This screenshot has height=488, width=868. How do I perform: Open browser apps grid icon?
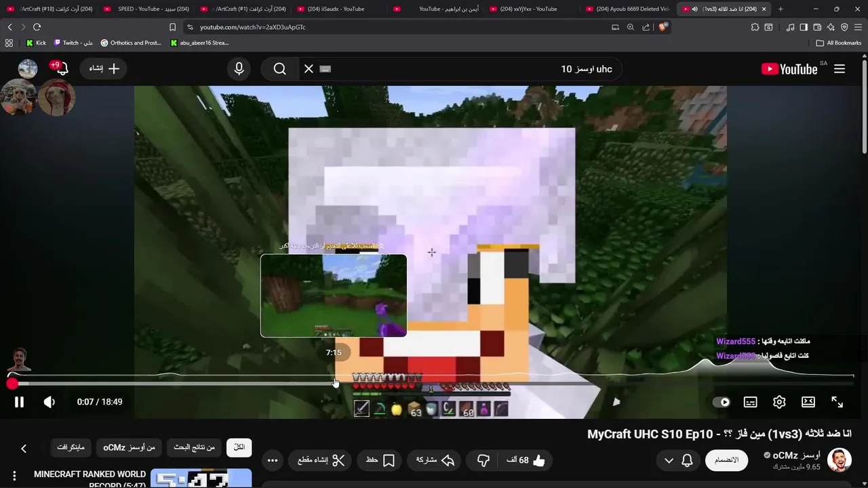click(x=9, y=43)
